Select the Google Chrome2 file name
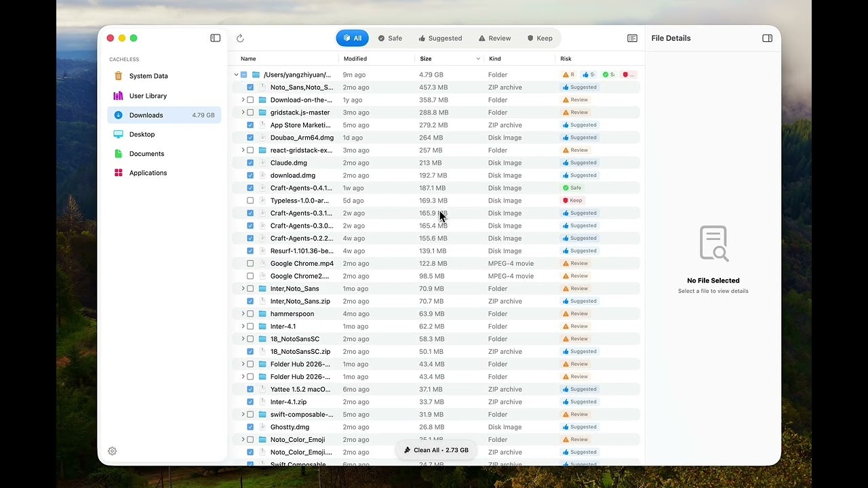 click(300, 277)
